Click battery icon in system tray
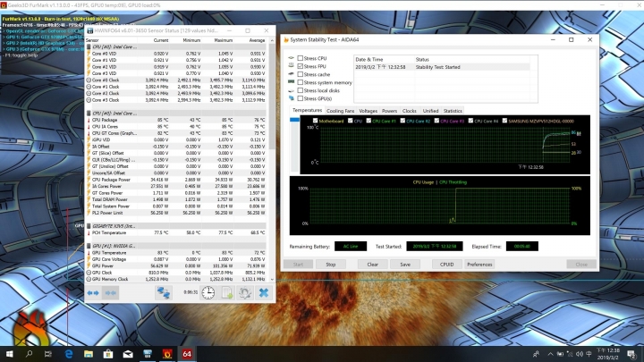 tap(560, 354)
